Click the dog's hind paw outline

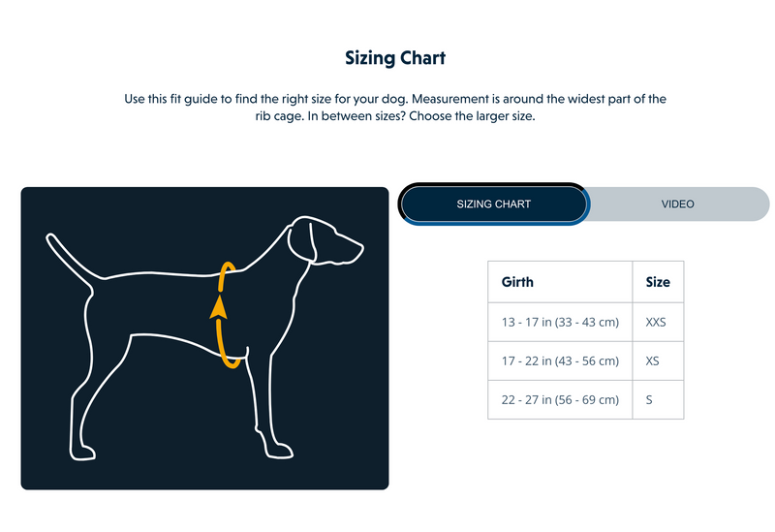(x=84, y=451)
